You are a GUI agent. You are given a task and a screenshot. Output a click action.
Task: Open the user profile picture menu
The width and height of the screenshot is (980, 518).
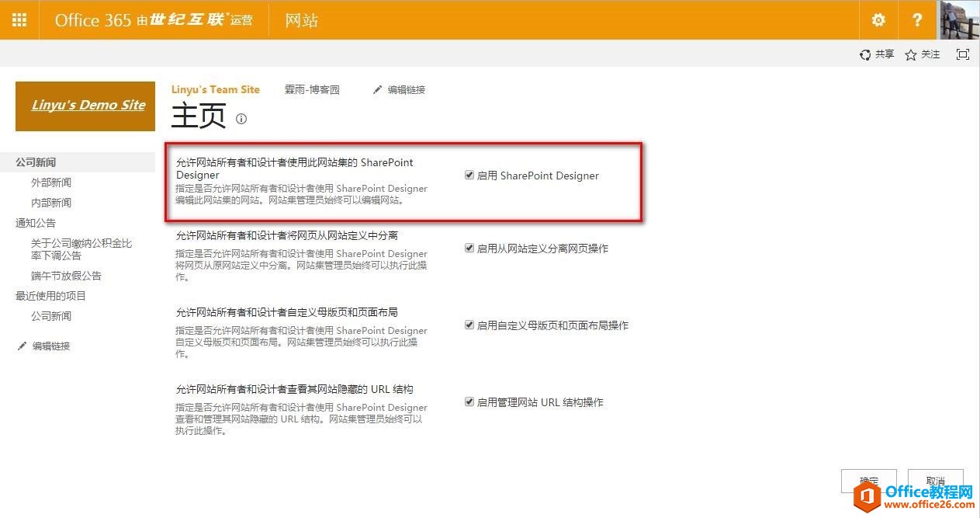click(x=960, y=19)
